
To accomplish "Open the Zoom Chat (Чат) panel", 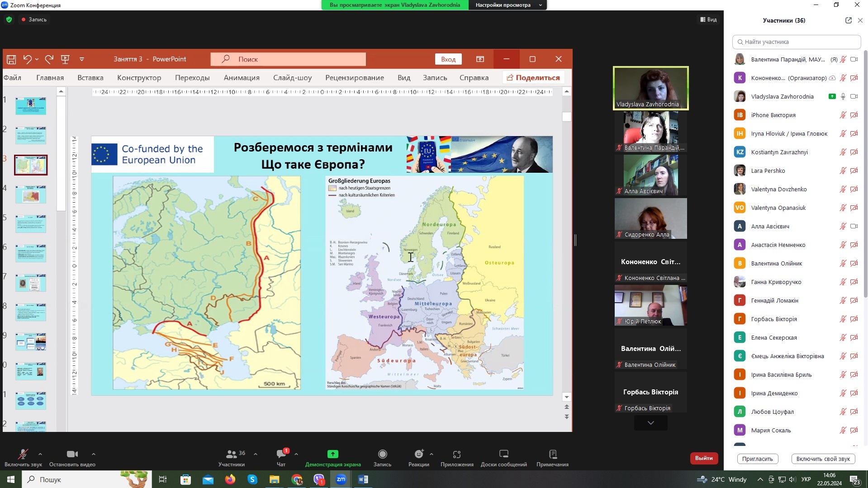I will (281, 455).
